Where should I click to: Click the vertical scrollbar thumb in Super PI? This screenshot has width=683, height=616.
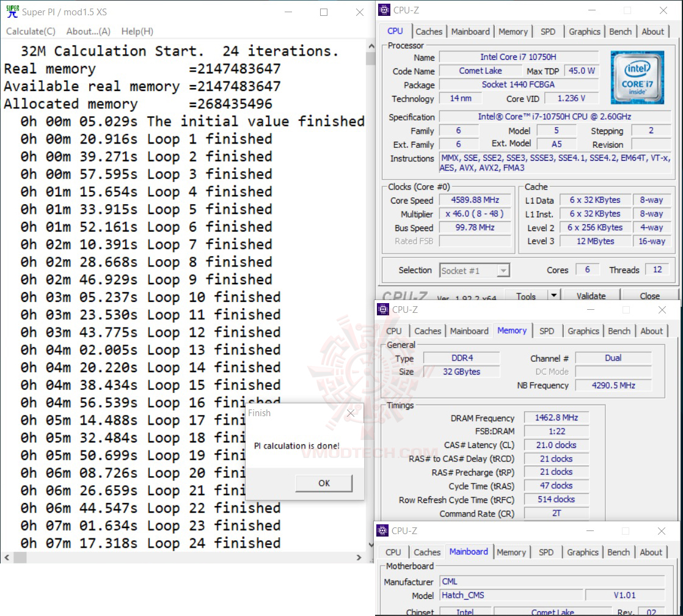coord(371,58)
